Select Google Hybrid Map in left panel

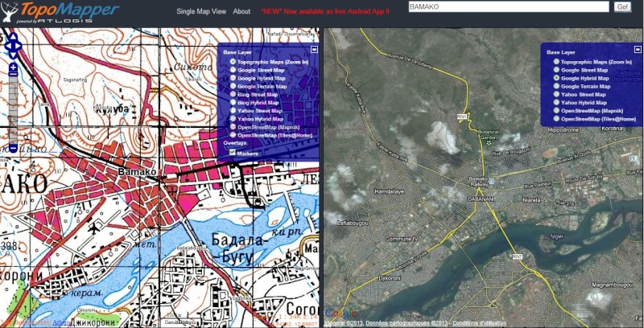[x=233, y=78]
